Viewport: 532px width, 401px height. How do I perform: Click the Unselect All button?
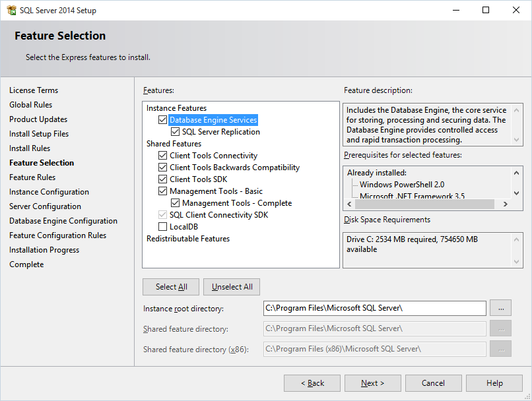pyautogui.click(x=232, y=287)
